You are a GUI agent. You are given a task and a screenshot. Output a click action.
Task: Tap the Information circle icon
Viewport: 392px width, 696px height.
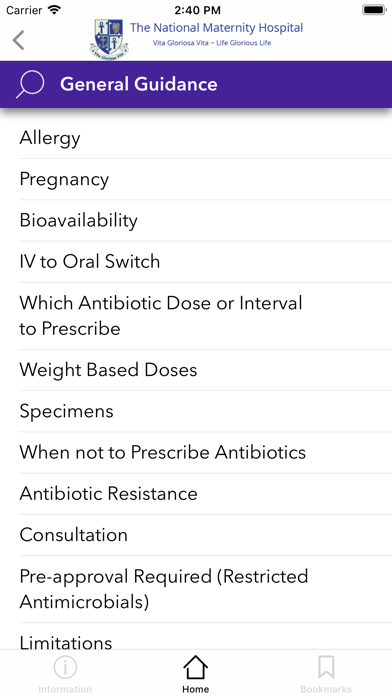tap(65, 667)
